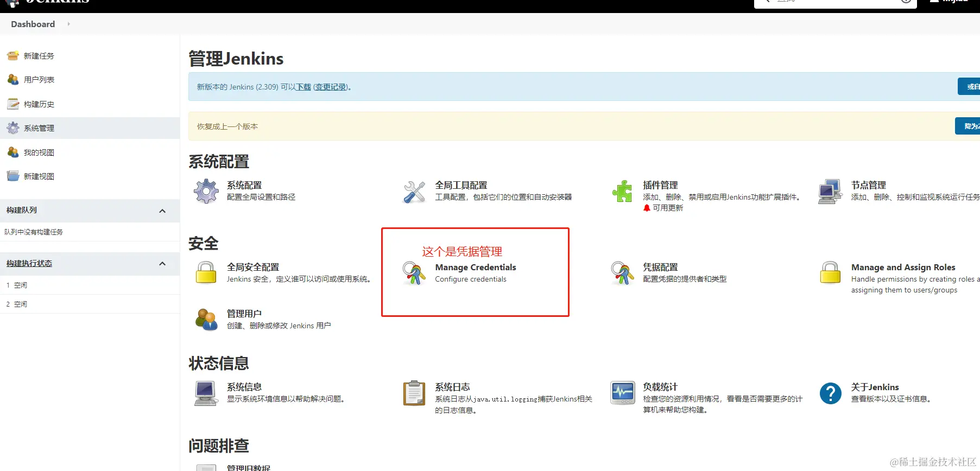Open the 系统信息 link
980x471 pixels.
244,387
